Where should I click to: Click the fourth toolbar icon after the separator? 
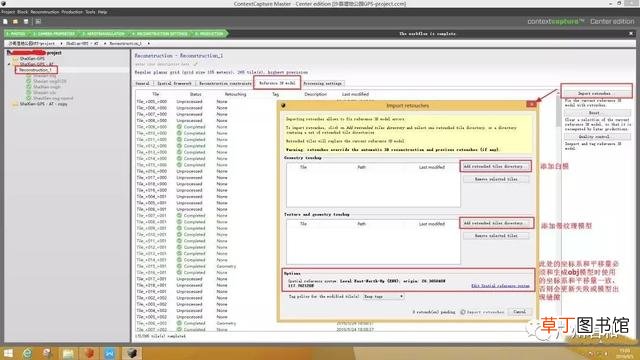[38, 22]
